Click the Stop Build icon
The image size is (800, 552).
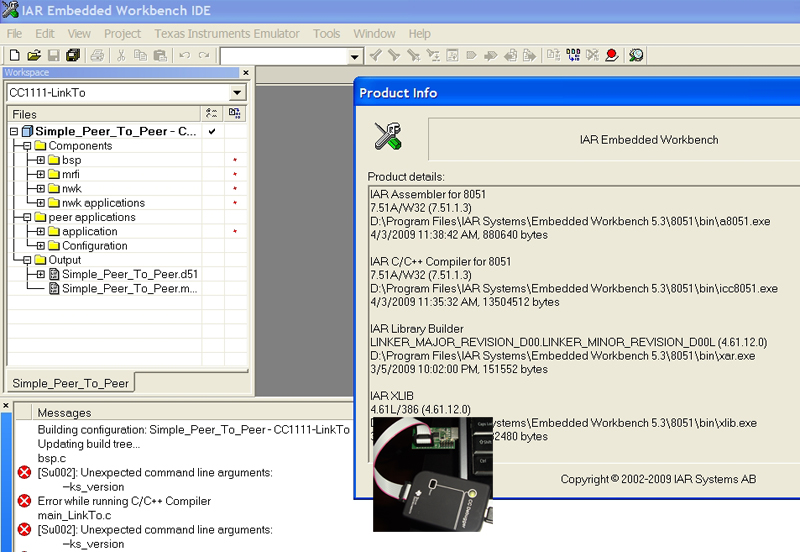592,55
